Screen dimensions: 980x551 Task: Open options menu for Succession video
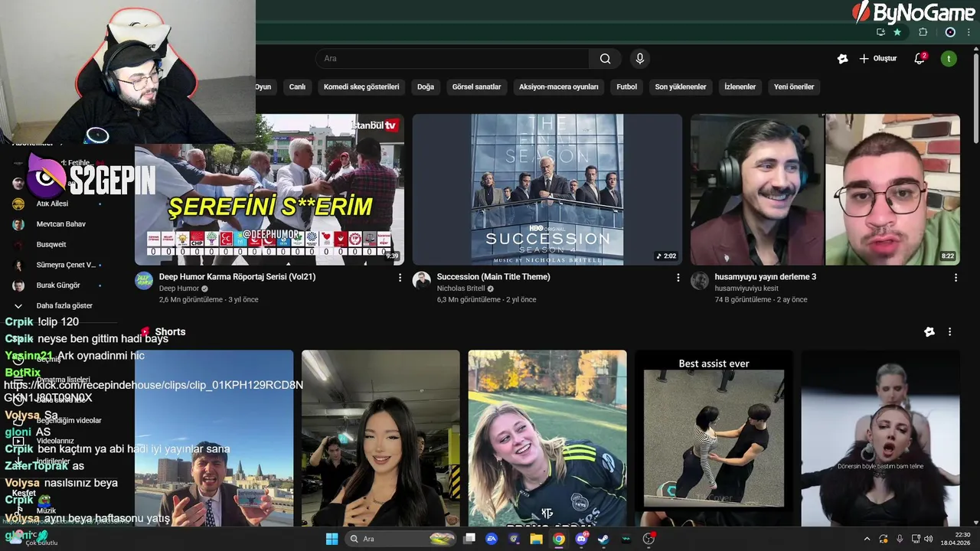[678, 278]
